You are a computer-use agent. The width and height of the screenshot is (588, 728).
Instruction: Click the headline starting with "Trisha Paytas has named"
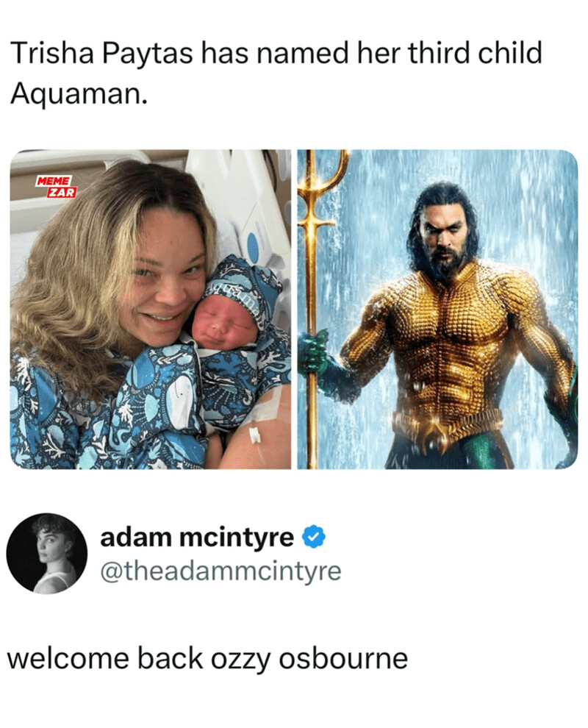click(x=276, y=72)
